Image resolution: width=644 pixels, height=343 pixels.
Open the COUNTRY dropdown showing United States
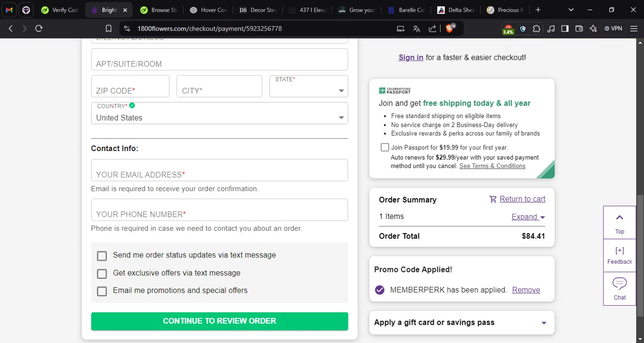(219, 113)
